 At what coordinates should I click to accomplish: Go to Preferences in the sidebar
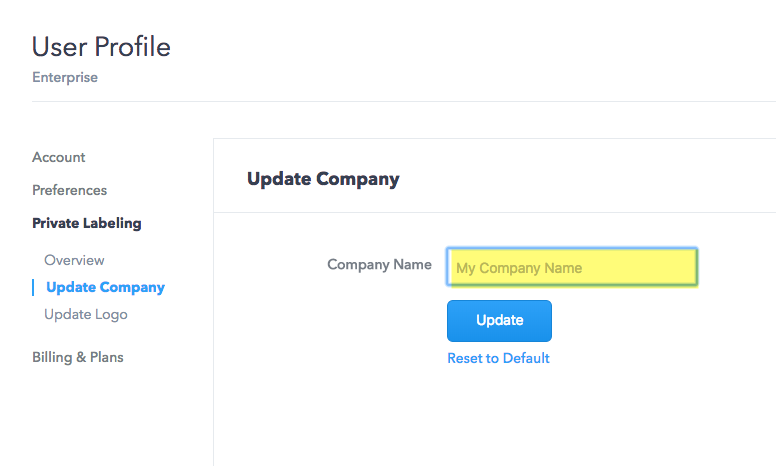pyautogui.click(x=69, y=190)
